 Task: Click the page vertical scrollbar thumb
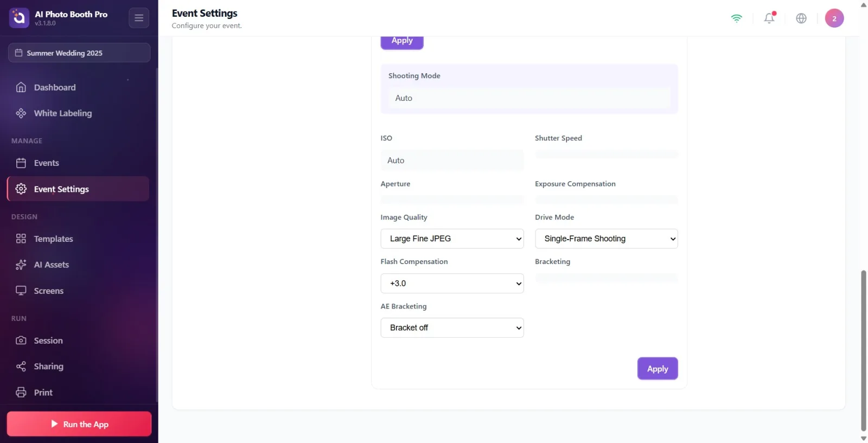pyautogui.click(x=864, y=350)
